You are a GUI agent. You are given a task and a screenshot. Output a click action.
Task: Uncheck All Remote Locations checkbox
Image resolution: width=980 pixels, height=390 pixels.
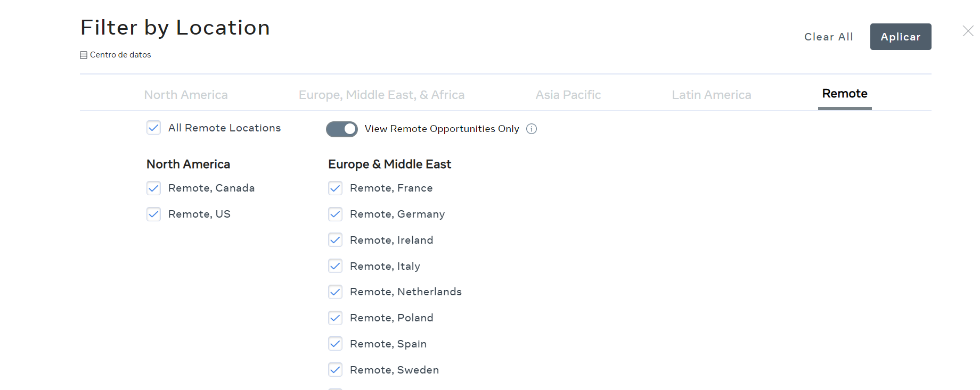click(x=154, y=128)
